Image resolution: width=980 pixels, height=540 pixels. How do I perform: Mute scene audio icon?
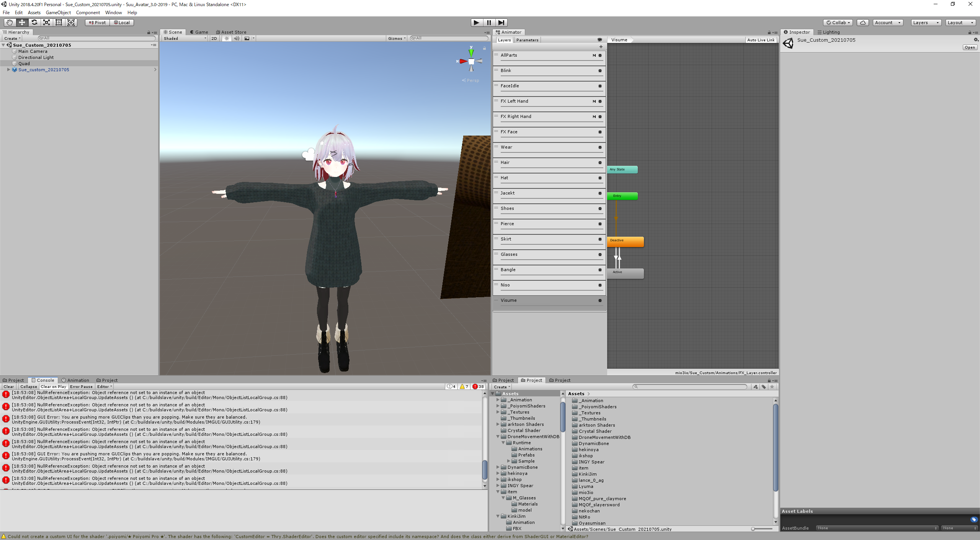point(237,38)
